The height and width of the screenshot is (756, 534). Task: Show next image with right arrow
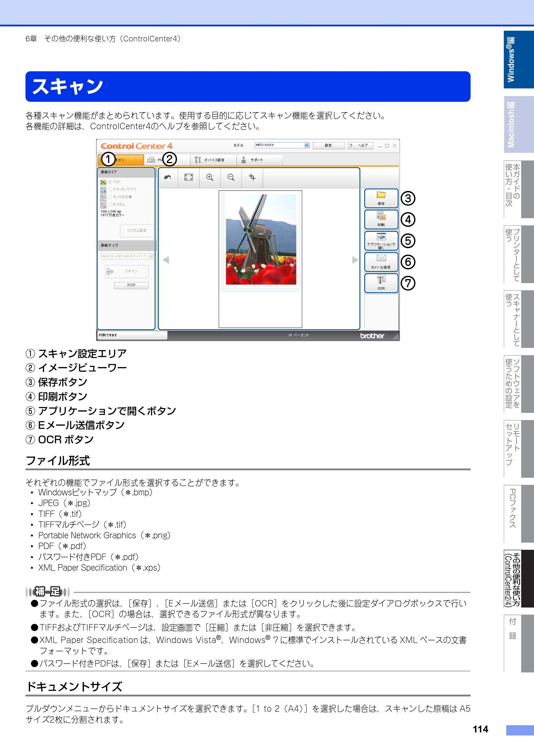tap(355, 260)
